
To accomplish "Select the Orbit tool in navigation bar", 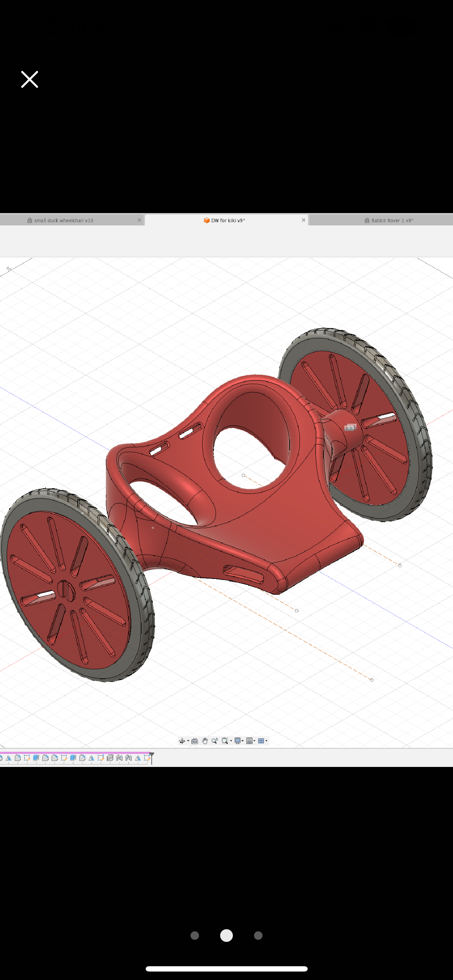I will point(182,741).
